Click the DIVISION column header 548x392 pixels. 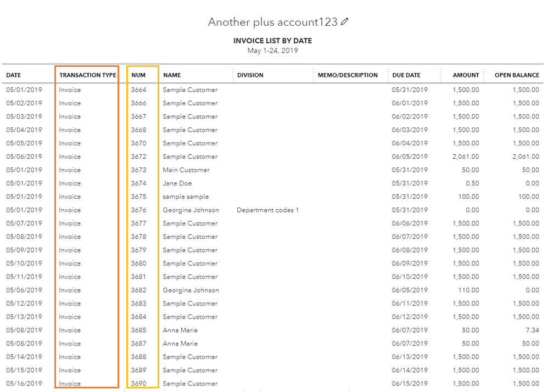point(250,75)
